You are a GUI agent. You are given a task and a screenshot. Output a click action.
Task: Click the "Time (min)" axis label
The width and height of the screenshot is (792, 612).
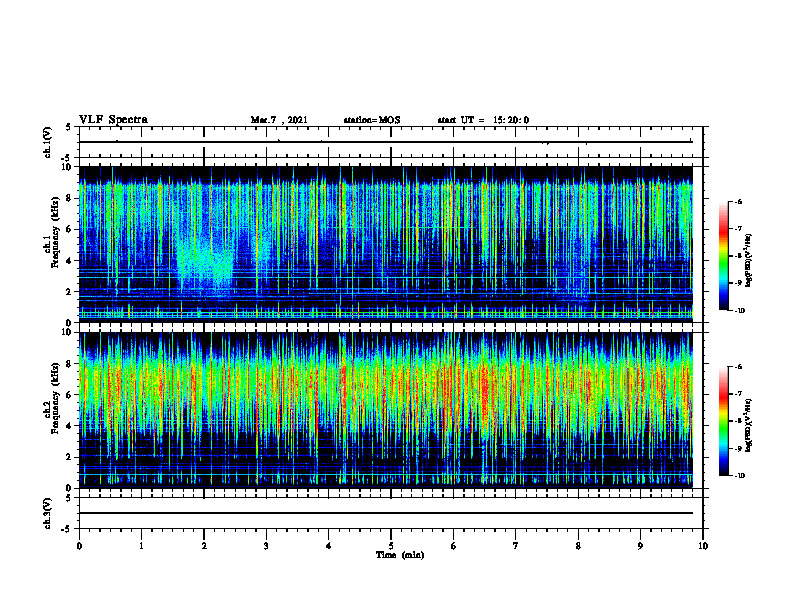coord(400,555)
